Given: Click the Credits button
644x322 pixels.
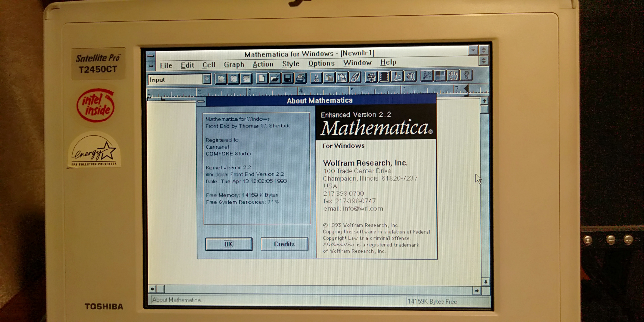Looking at the screenshot, I should [x=284, y=244].
